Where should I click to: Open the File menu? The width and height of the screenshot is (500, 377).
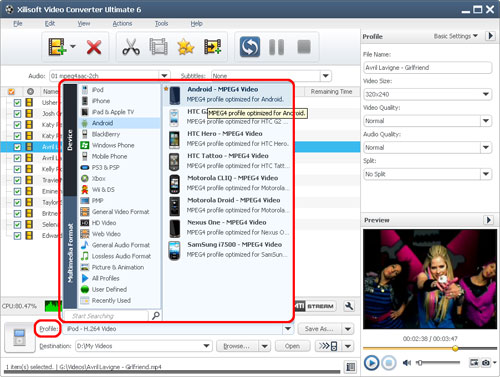click(x=18, y=23)
